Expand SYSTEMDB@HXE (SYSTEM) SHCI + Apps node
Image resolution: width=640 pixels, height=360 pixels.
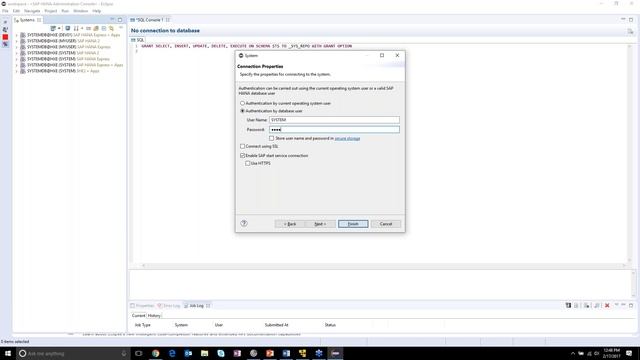pyautogui.click(x=17, y=71)
